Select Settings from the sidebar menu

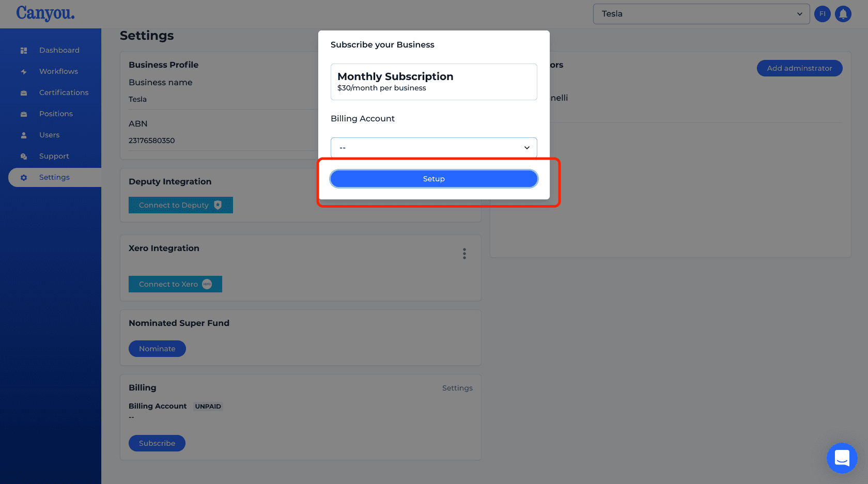pos(54,177)
